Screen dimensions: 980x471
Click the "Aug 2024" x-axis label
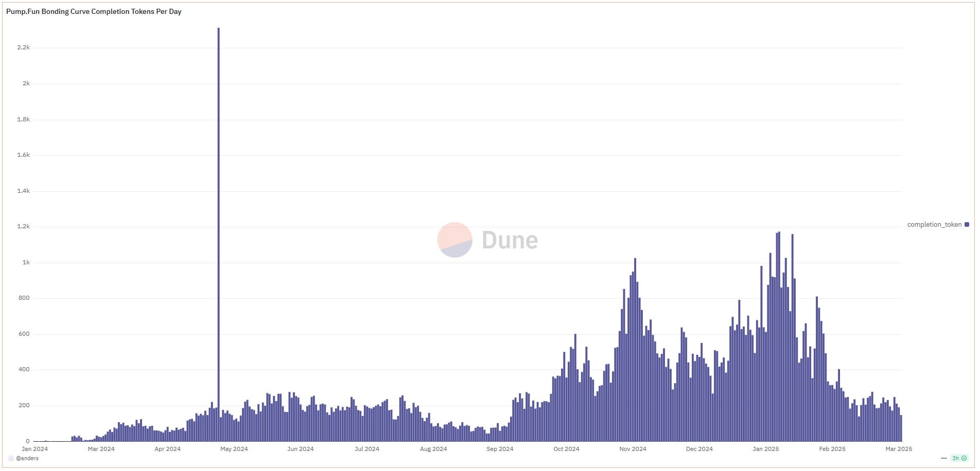coord(433,449)
